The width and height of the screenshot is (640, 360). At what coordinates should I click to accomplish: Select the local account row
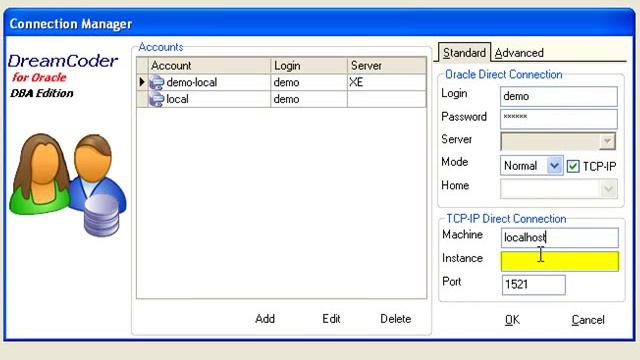(x=282, y=99)
